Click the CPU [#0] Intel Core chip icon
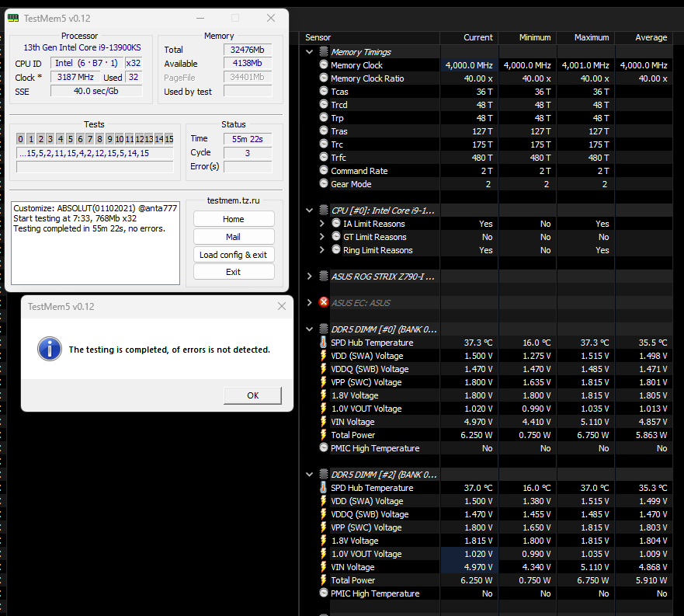The width and height of the screenshot is (684, 616). [x=323, y=210]
